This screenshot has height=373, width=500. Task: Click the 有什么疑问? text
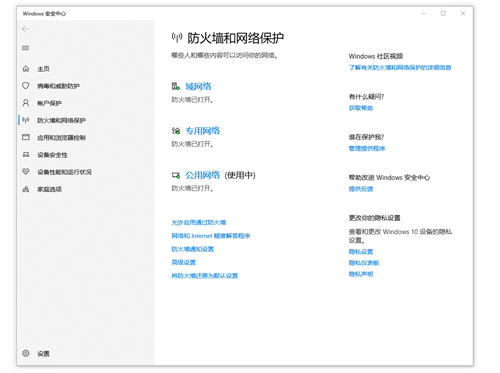pos(366,97)
